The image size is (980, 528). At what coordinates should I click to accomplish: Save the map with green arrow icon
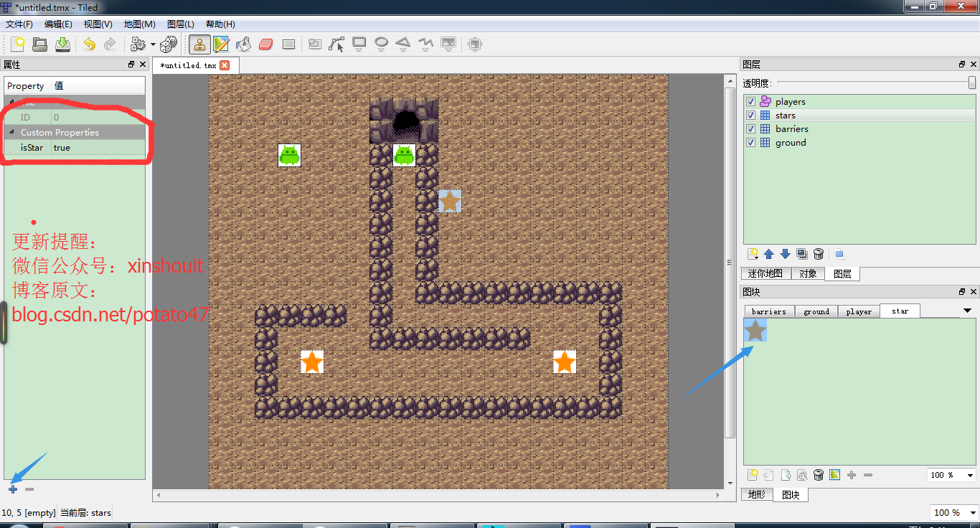(x=63, y=44)
